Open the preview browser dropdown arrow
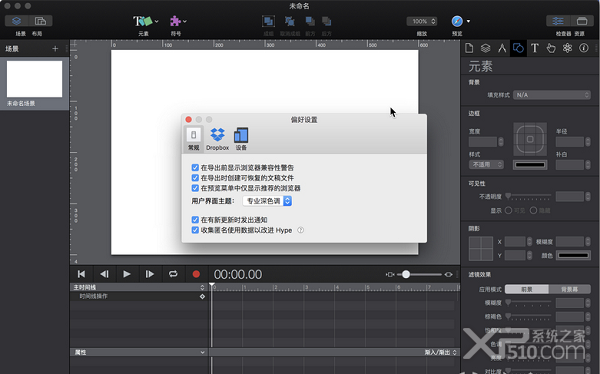The width and height of the screenshot is (600, 374). tap(468, 21)
